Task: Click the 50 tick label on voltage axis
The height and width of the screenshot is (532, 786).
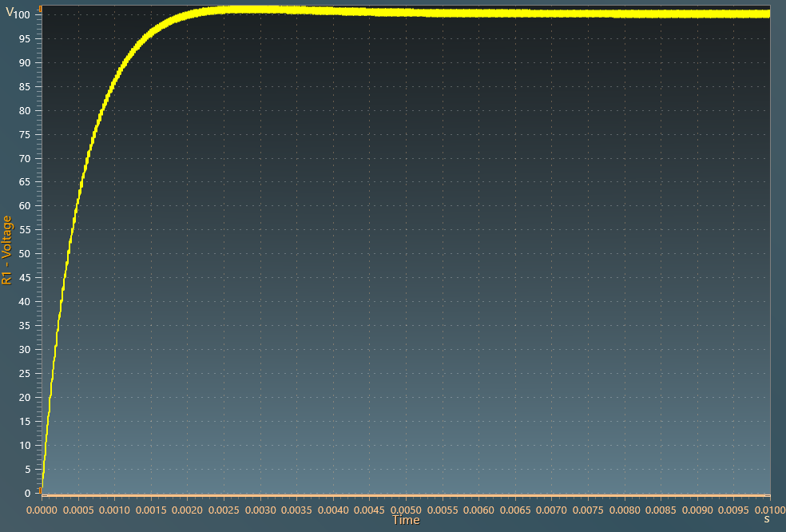Action: [26, 254]
